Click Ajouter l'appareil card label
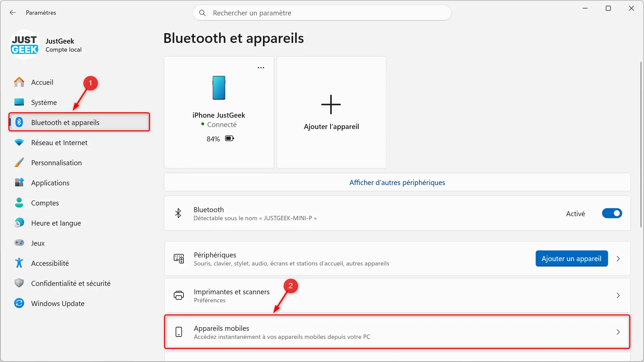Screen dimensions: 644x362 (x=331, y=127)
